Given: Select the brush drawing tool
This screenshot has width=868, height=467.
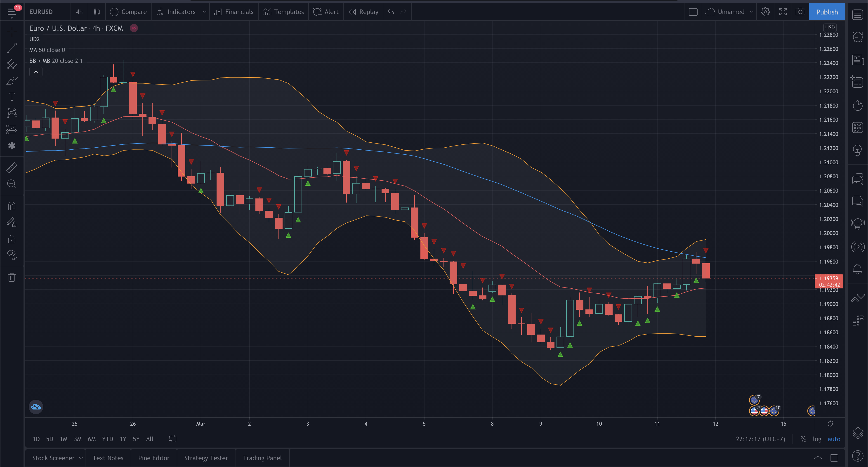Looking at the screenshot, I should click(12, 80).
